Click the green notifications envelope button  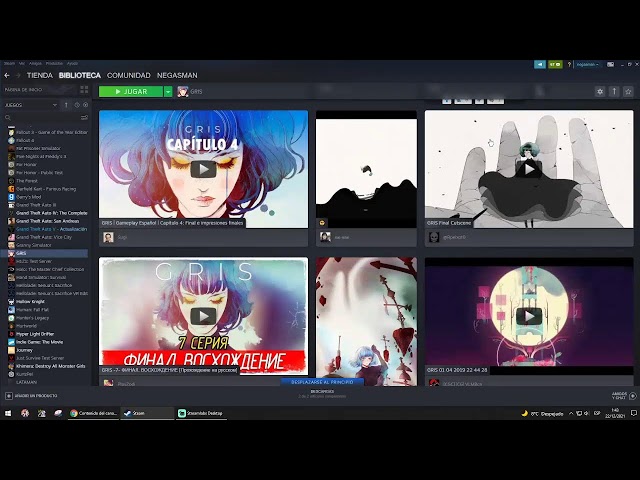click(x=555, y=64)
